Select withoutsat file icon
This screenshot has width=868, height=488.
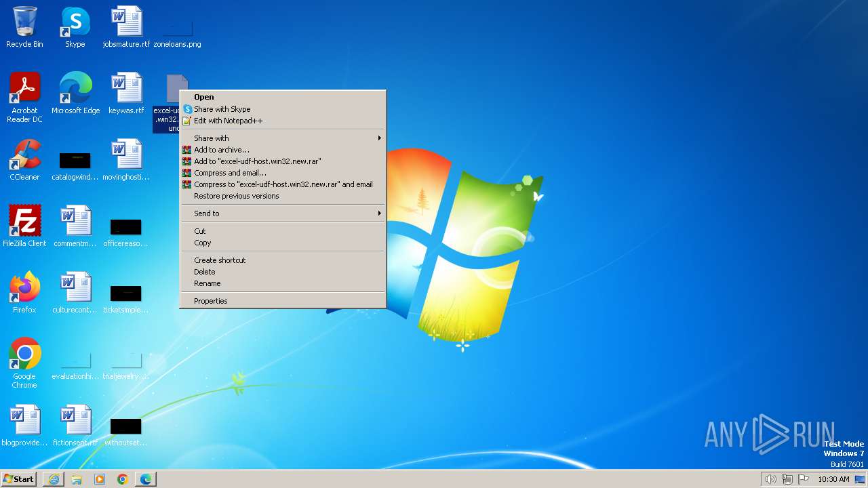tap(126, 431)
